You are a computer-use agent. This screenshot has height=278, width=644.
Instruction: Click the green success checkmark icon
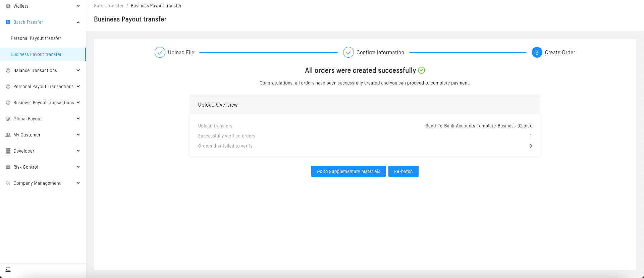[422, 70]
